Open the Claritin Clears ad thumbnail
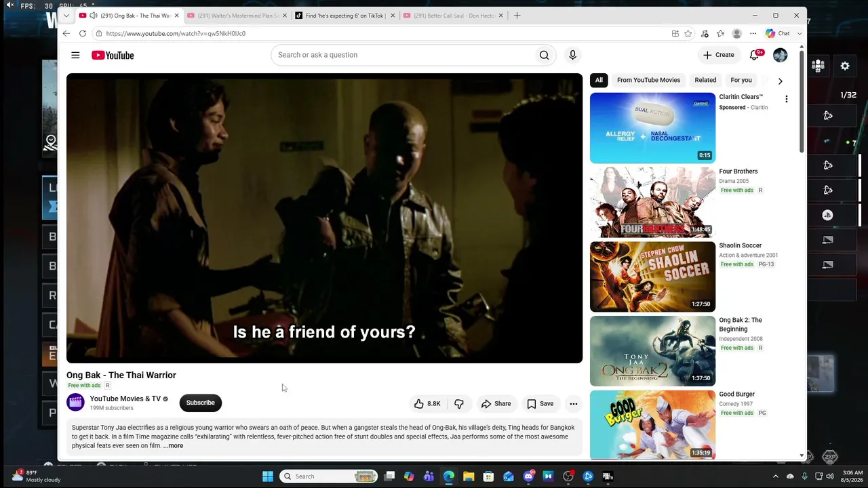This screenshot has height=488, width=868. [x=652, y=128]
